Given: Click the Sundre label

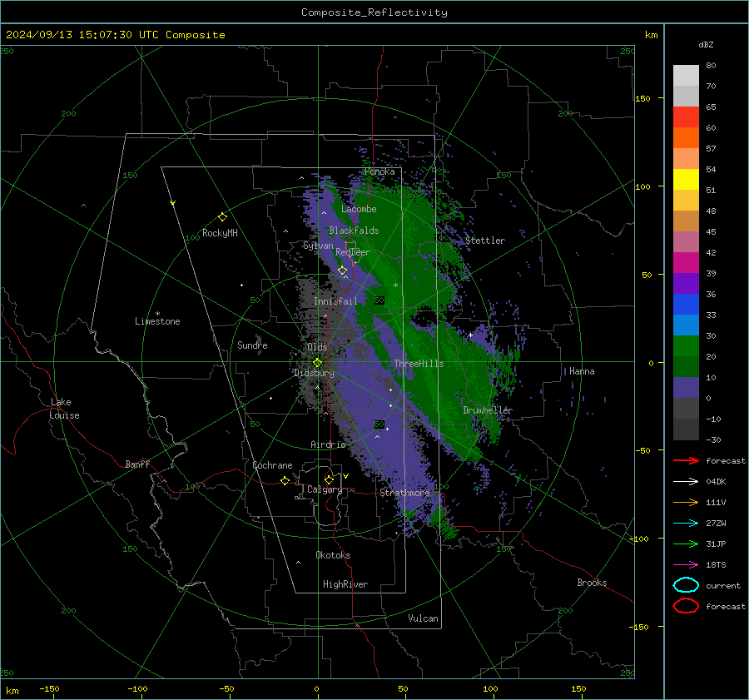Looking at the screenshot, I should pos(252,345).
